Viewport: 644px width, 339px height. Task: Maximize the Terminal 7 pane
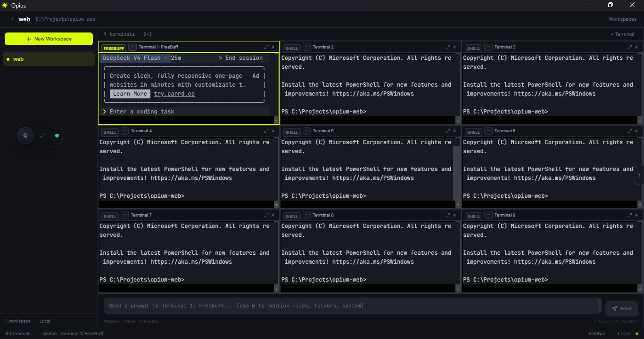pyautogui.click(x=266, y=215)
